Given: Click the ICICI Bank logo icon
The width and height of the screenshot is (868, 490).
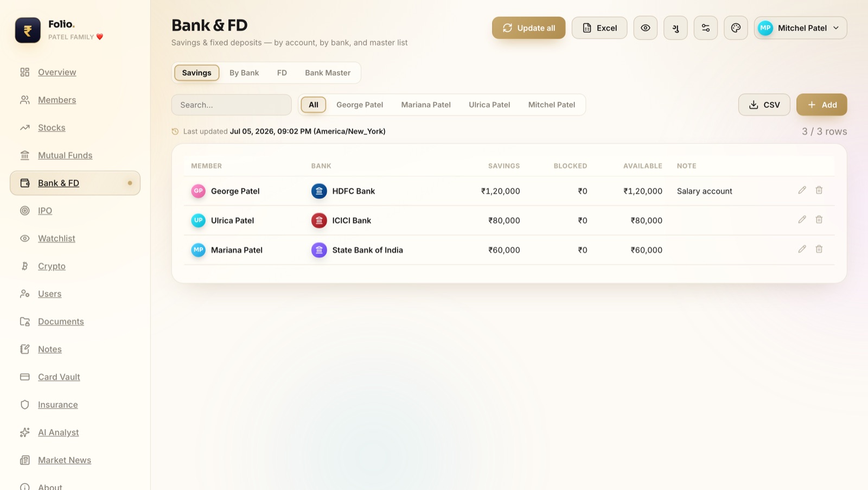Looking at the screenshot, I should pyautogui.click(x=319, y=220).
